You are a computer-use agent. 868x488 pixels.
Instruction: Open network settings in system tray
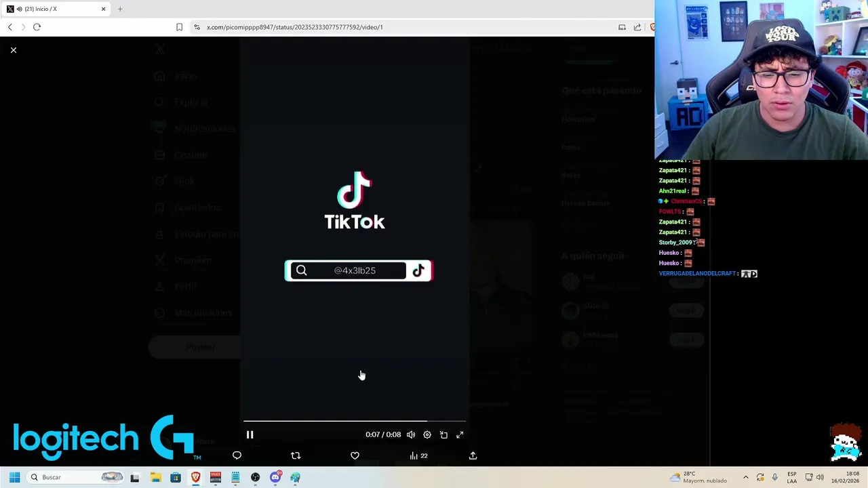tap(809, 477)
